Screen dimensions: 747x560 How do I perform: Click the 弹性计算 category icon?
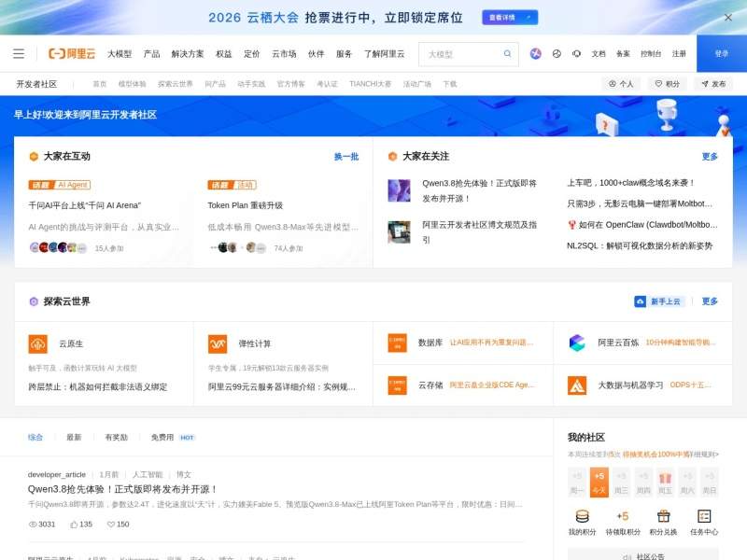tap(218, 343)
